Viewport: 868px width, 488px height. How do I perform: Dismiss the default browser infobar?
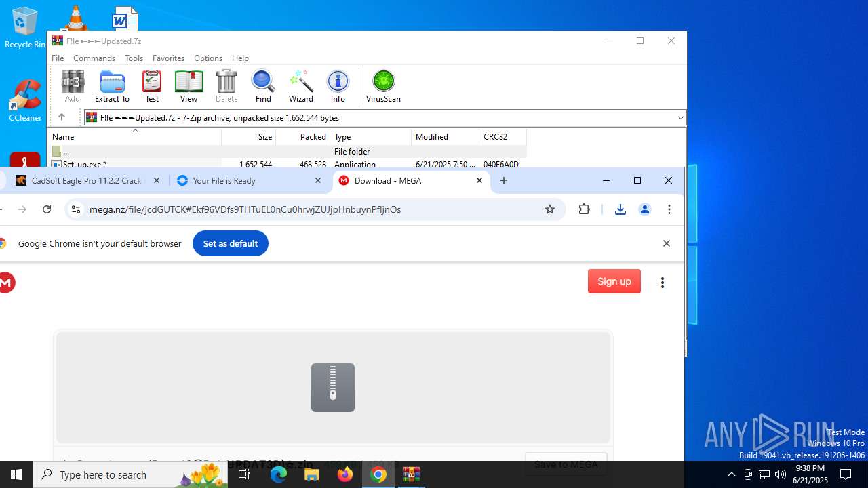point(667,243)
